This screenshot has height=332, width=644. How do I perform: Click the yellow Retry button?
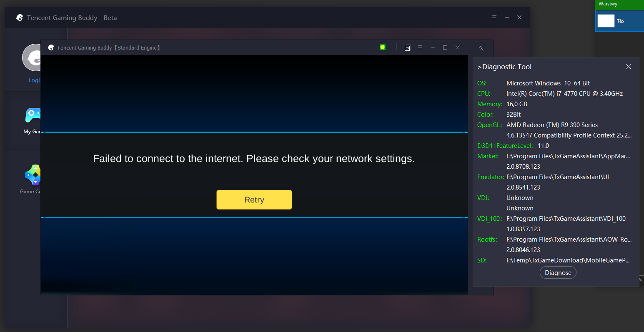254,200
